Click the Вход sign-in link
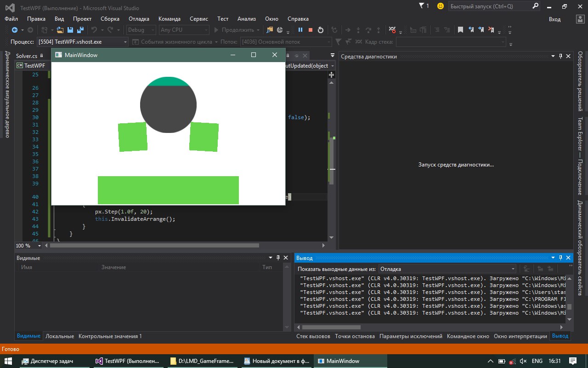The width and height of the screenshot is (588, 368). point(554,19)
